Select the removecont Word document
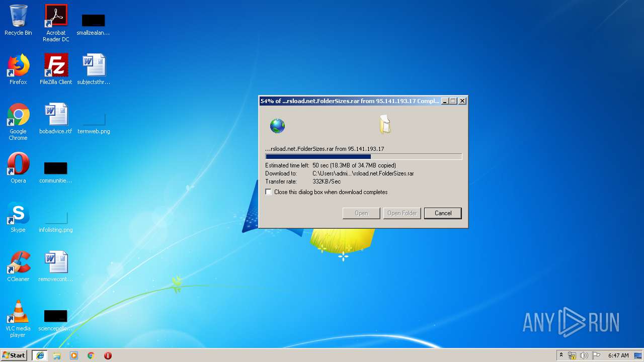This screenshot has width=644, height=362. (56, 266)
